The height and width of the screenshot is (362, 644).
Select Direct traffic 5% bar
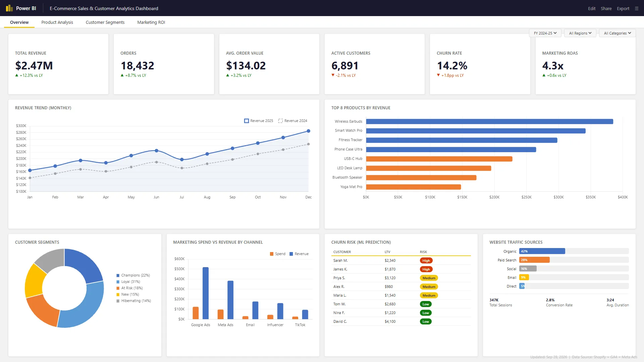coord(522,286)
